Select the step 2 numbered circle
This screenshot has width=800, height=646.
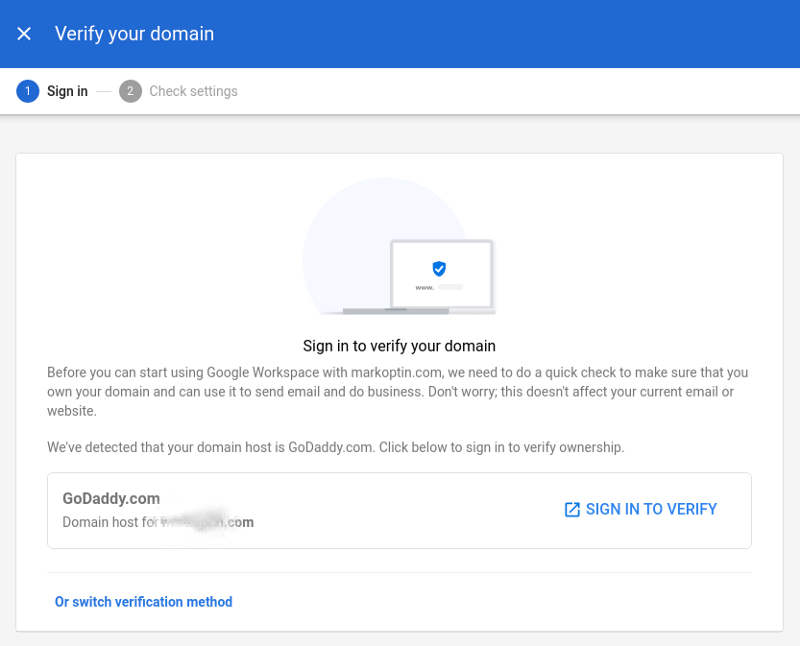click(130, 91)
